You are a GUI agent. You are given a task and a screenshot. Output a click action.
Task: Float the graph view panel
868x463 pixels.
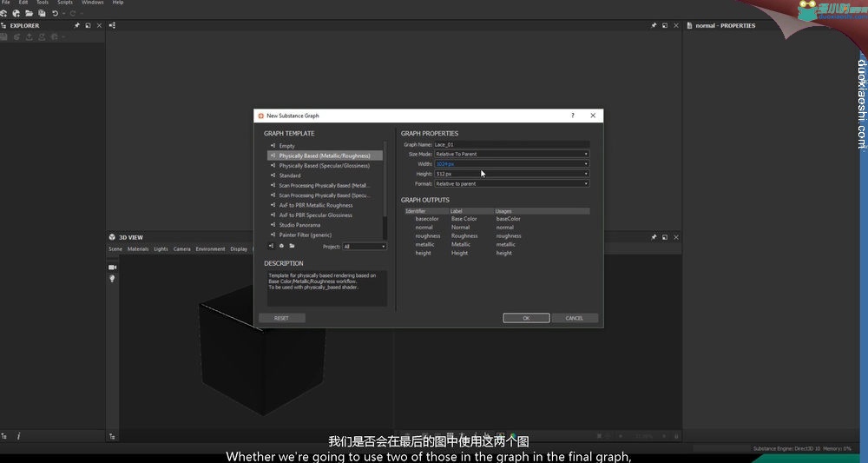[x=665, y=25]
